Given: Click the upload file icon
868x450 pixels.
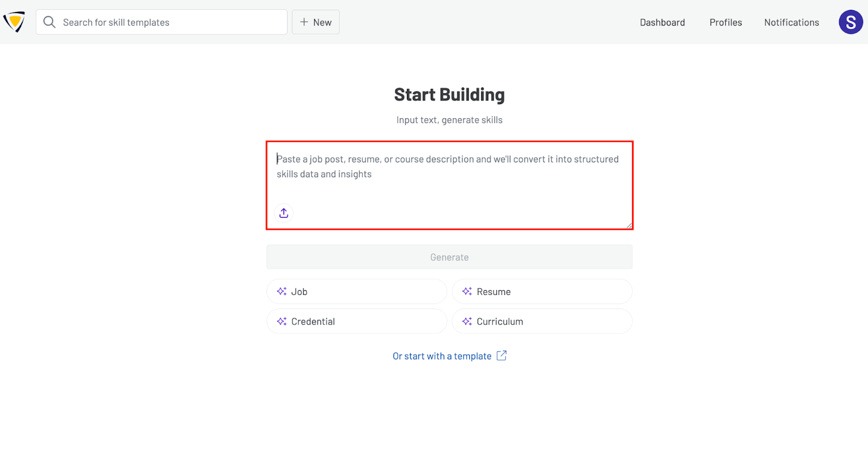Looking at the screenshot, I should coord(284,213).
